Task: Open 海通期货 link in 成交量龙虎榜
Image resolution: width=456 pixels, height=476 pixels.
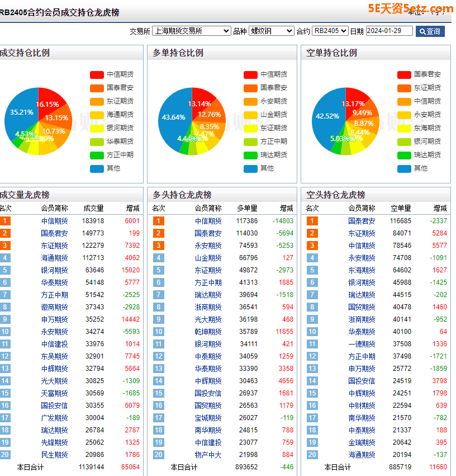Action: coord(55,258)
